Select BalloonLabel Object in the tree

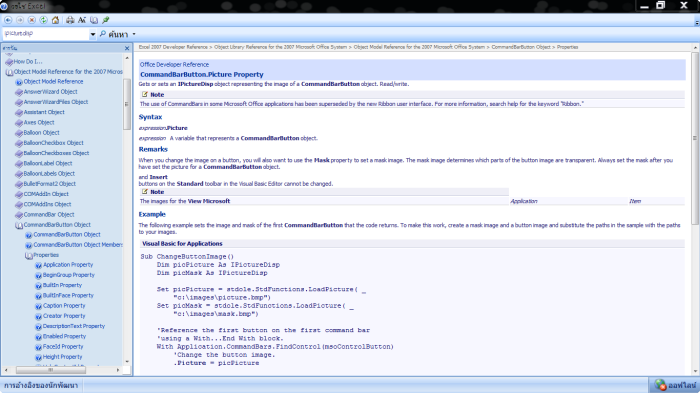[x=48, y=164]
